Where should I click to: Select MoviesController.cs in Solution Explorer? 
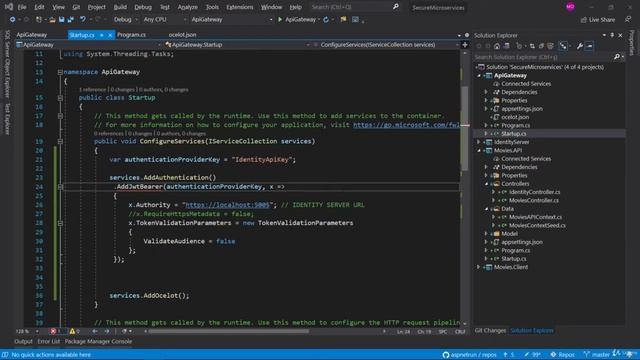pyautogui.click(x=533, y=200)
